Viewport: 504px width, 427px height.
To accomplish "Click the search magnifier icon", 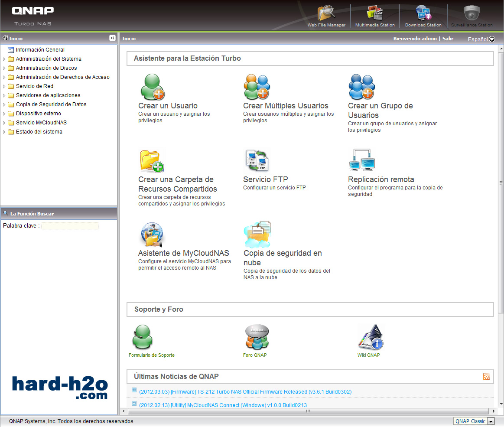I will point(6,213).
